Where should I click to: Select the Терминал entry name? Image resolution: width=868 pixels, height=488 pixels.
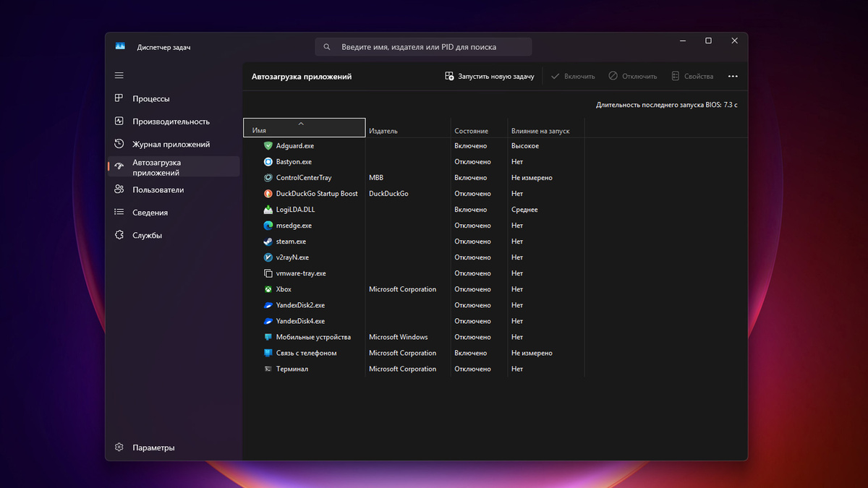pyautogui.click(x=292, y=369)
